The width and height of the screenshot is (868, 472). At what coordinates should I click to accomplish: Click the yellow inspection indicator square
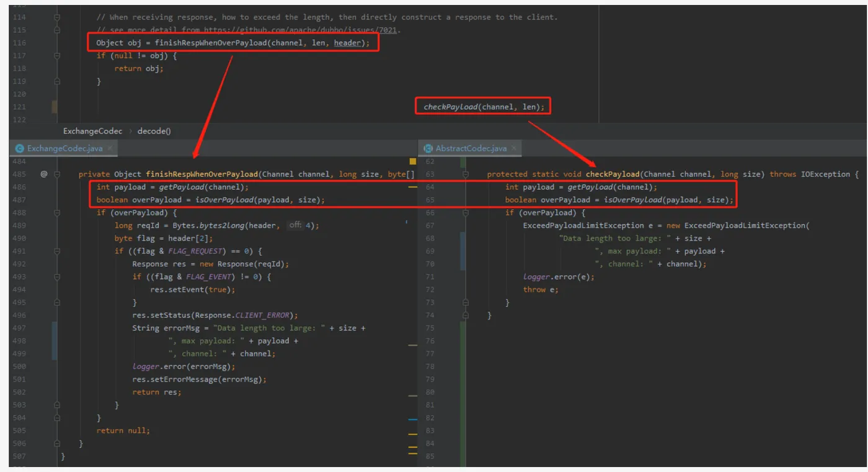click(x=413, y=161)
